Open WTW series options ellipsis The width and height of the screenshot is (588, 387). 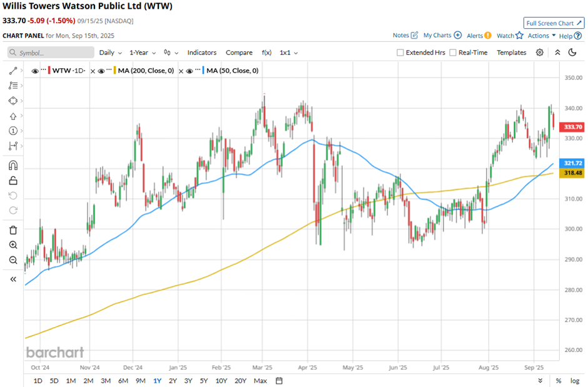pos(43,69)
